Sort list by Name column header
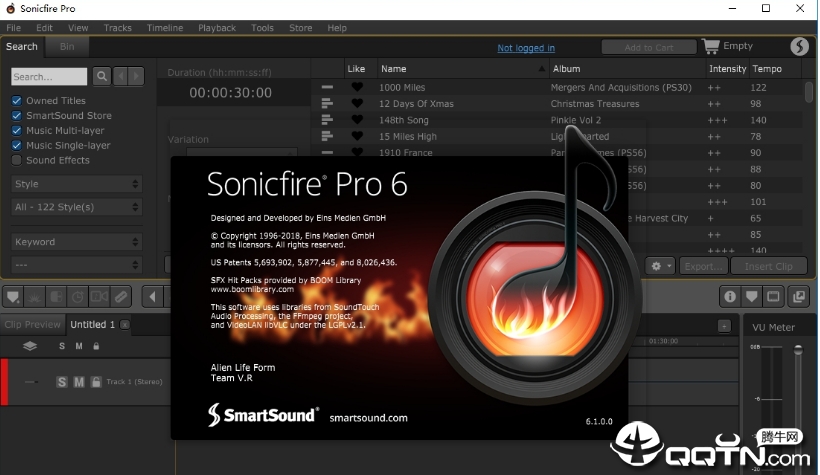820x475 pixels. tap(462, 69)
